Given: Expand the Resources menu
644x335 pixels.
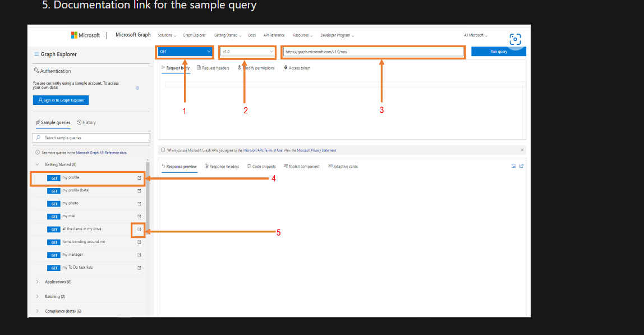Looking at the screenshot, I should coord(303,35).
